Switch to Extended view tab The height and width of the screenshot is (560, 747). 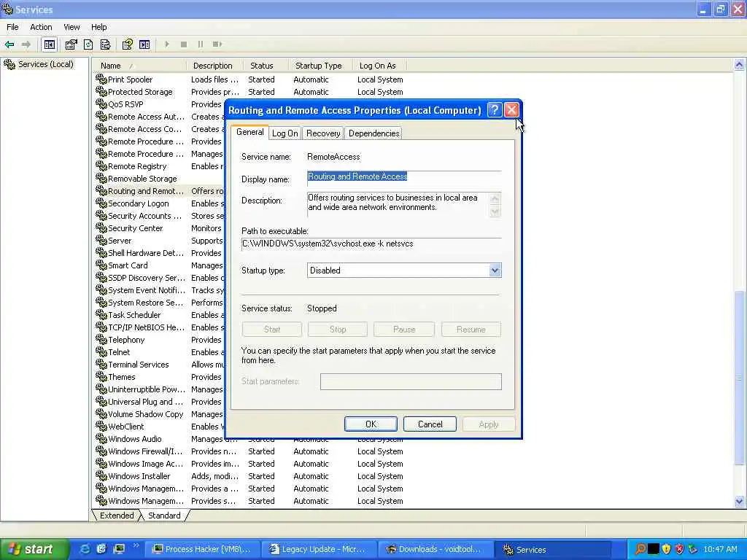coord(117,516)
